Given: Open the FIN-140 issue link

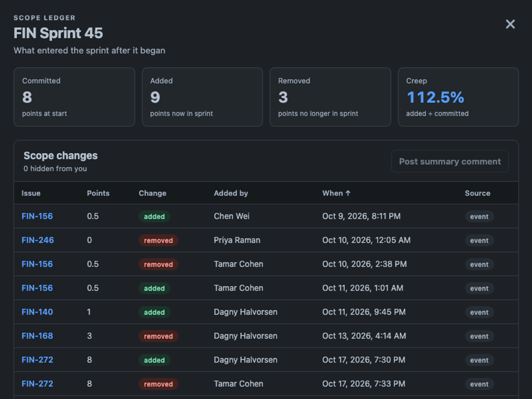Looking at the screenshot, I should [x=37, y=312].
